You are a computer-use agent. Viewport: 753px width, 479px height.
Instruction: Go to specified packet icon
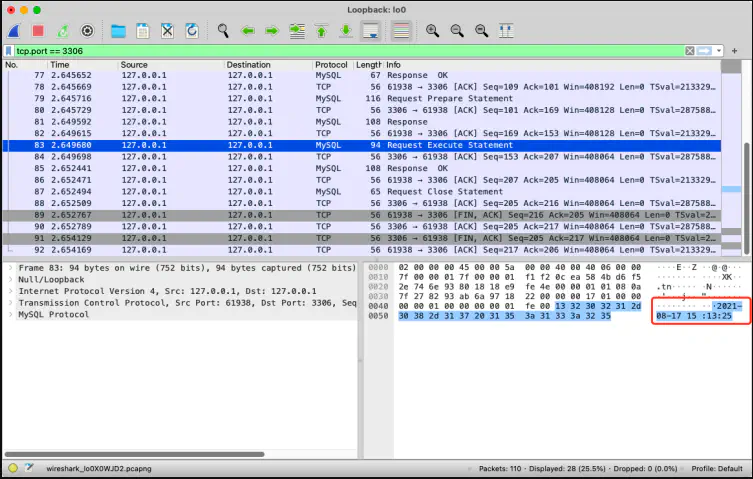point(297,31)
